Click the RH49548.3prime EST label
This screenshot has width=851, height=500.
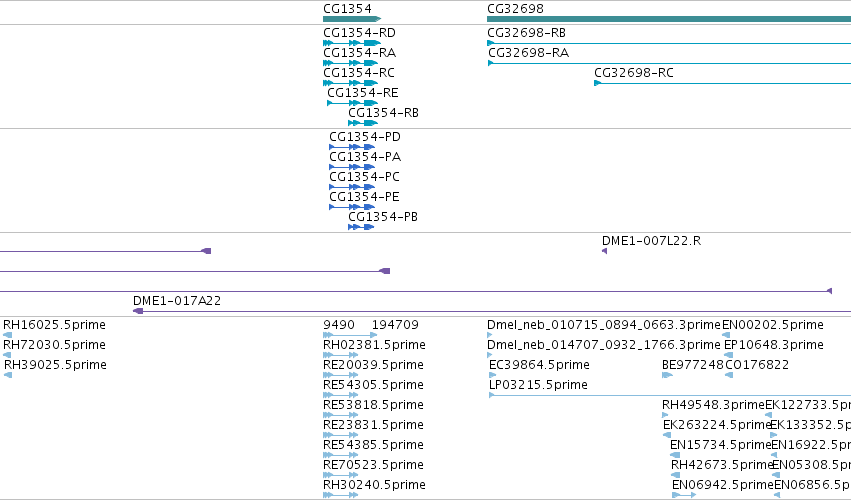coord(713,405)
